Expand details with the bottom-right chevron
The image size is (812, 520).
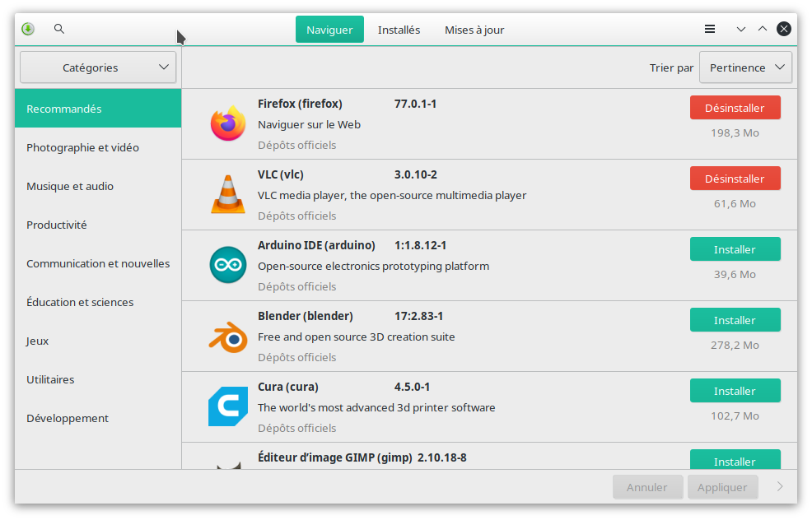click(x=780, y=486)
